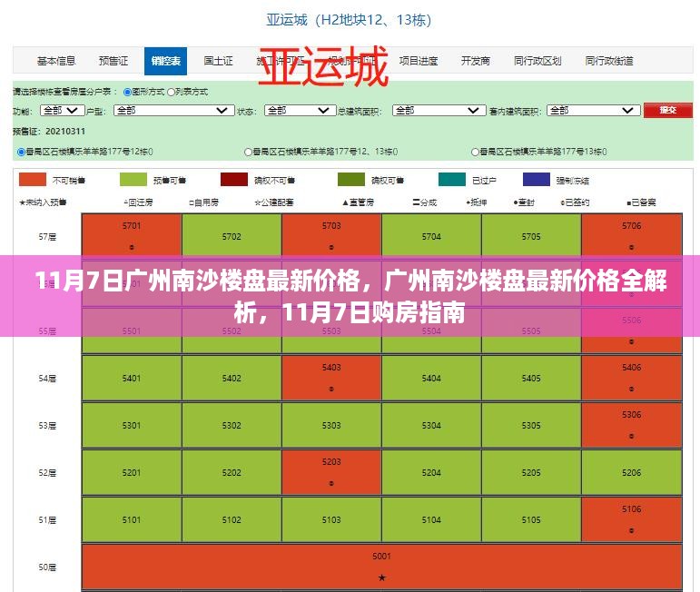Open the 户型 dropdown

click(x=174, y=110)
